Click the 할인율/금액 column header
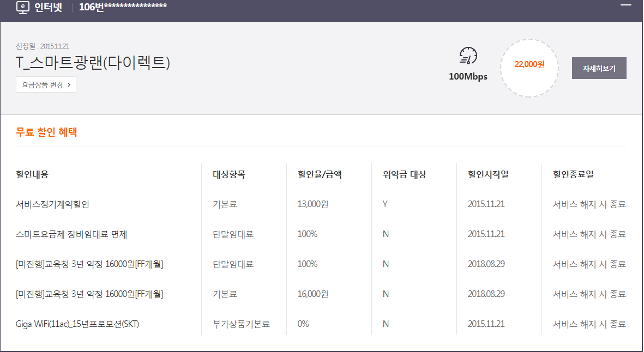 [x=320, y=174]
